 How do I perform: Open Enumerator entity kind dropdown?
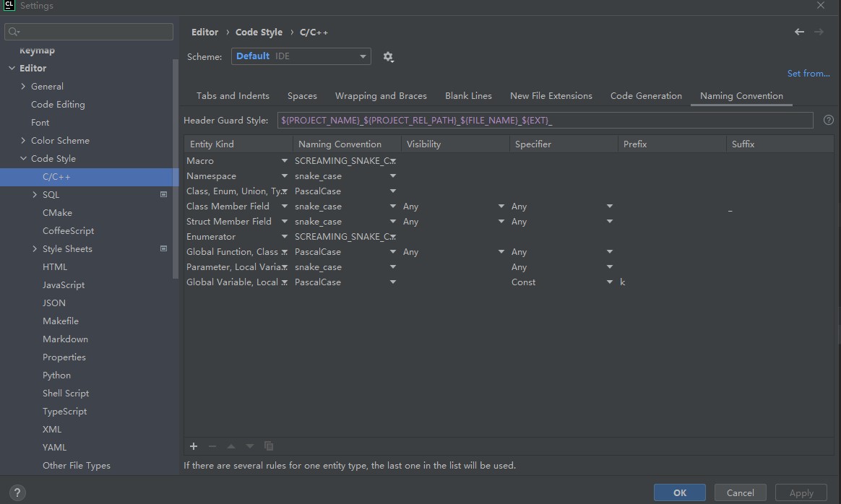coord(284,236)
